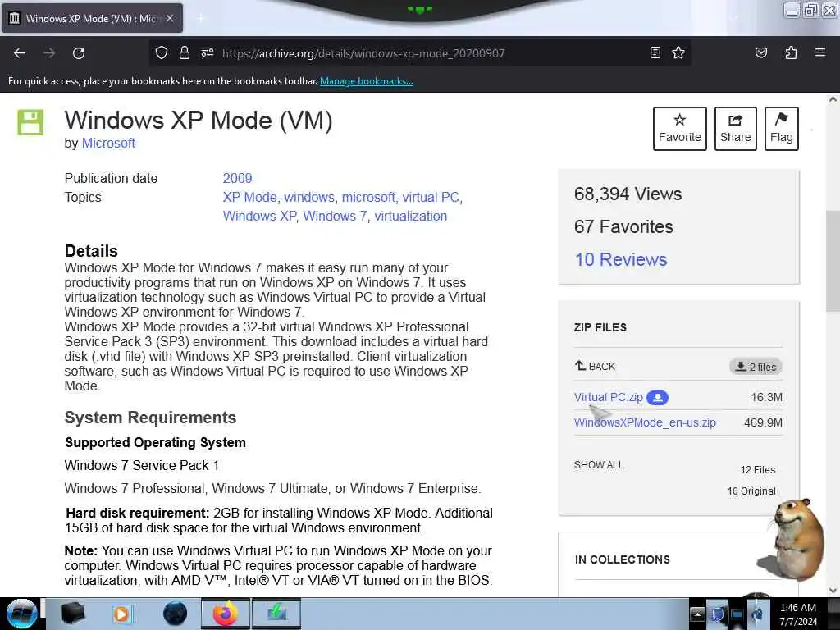Viewport: 840px width, 630px height.
Task: Open the 10 Reviews link
Action: click(621, 259)
